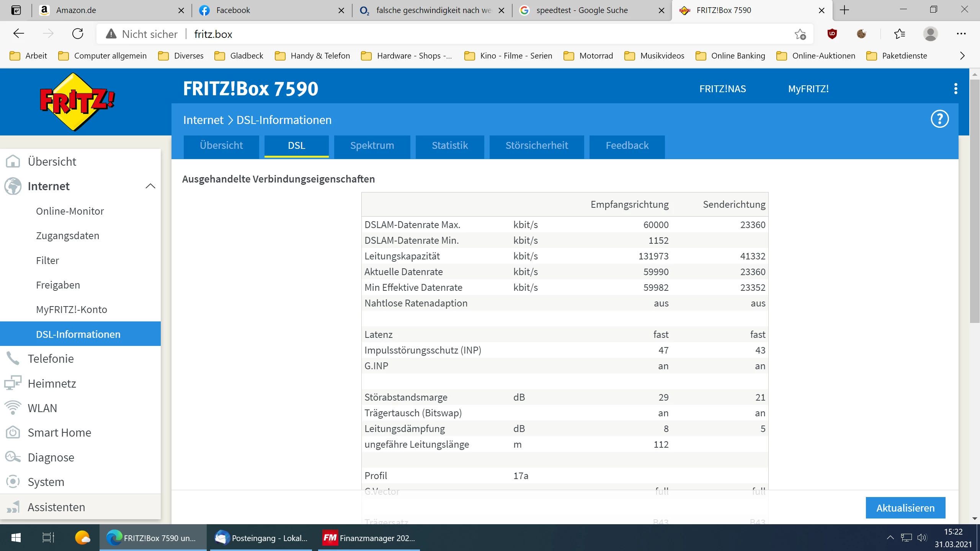Click the Aktualisieren button

point(905,508)
